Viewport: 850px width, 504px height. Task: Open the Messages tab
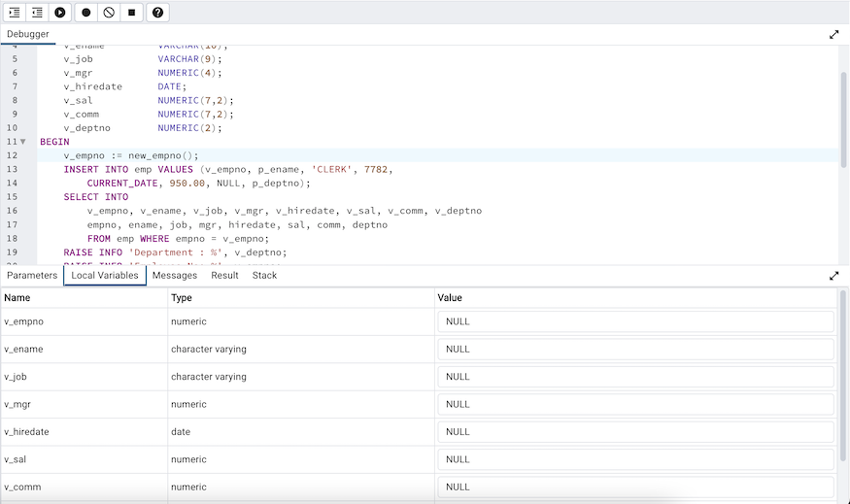175,276
